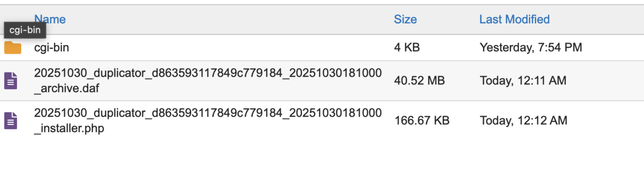Click the 4 KB size cell
The height and width of the screenshot is (170, 644).
[x=407, y=48]
